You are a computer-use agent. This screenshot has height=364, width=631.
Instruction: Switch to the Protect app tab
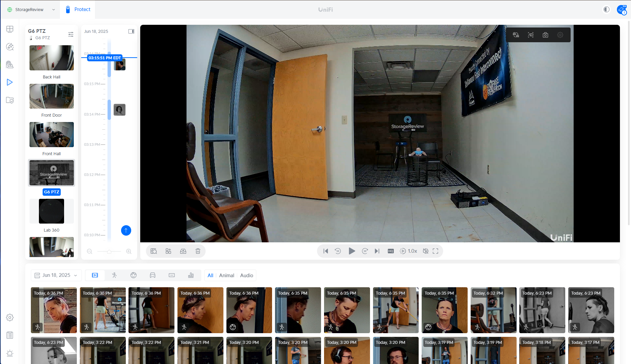coord(78,9)
